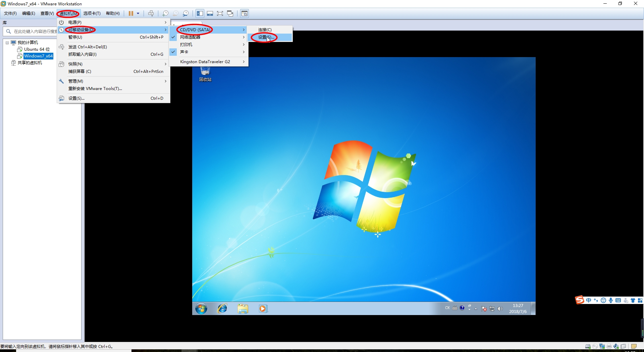Expand the 快照(N) submenu

pos(114,64)
